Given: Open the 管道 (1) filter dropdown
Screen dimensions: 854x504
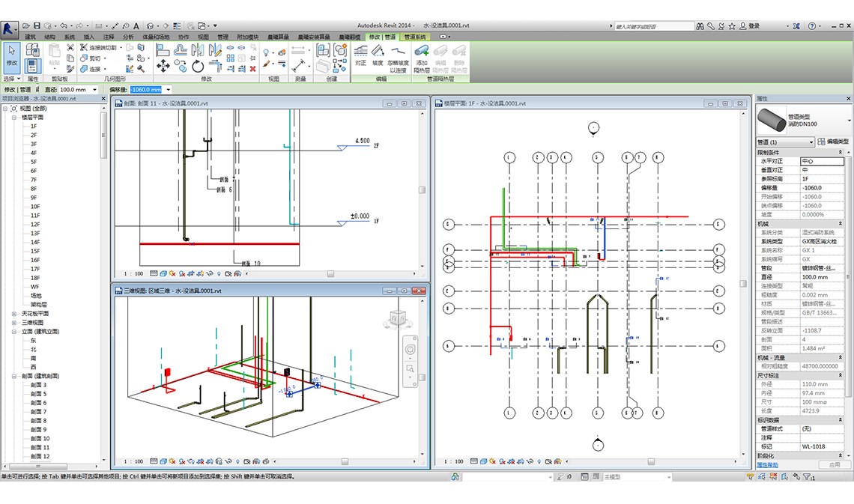Looking at the screenshot, I should pos(811,142).
